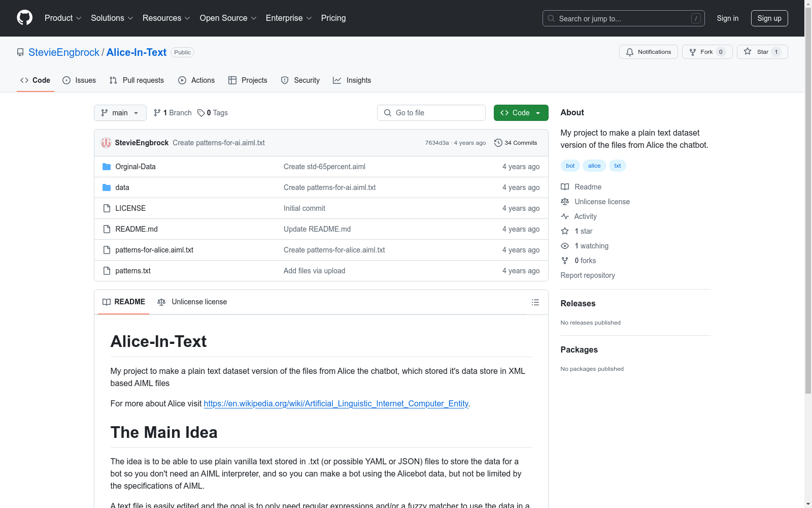Click the patterns.txt file icon
812x508 pixels.
(107, 271)
